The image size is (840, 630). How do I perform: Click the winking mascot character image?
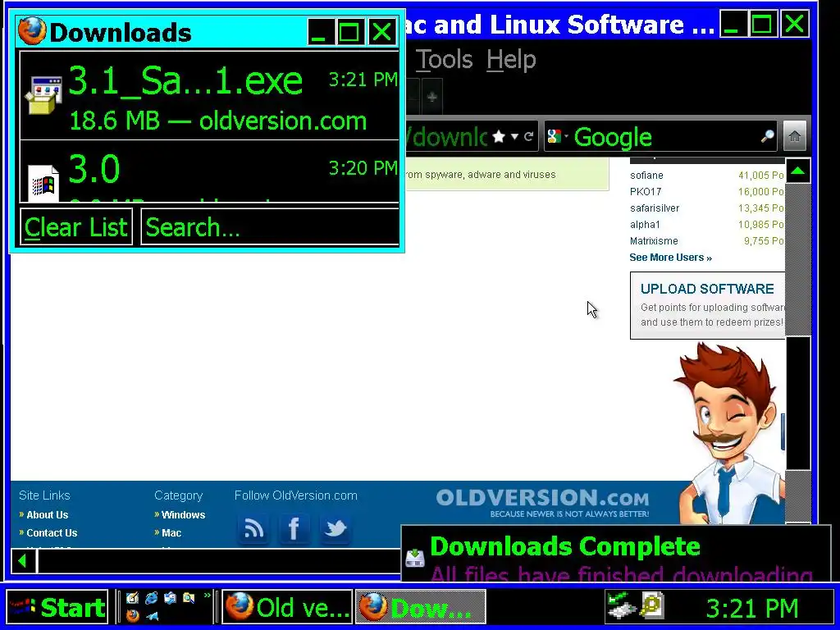pos(729,434)
